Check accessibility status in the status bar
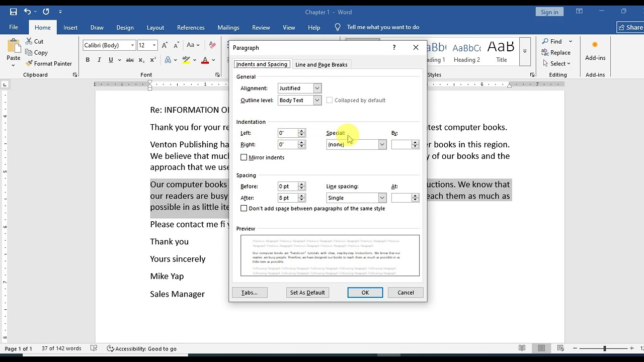The height and width of the screenshot is (362, 644). (x=141, y=348)
